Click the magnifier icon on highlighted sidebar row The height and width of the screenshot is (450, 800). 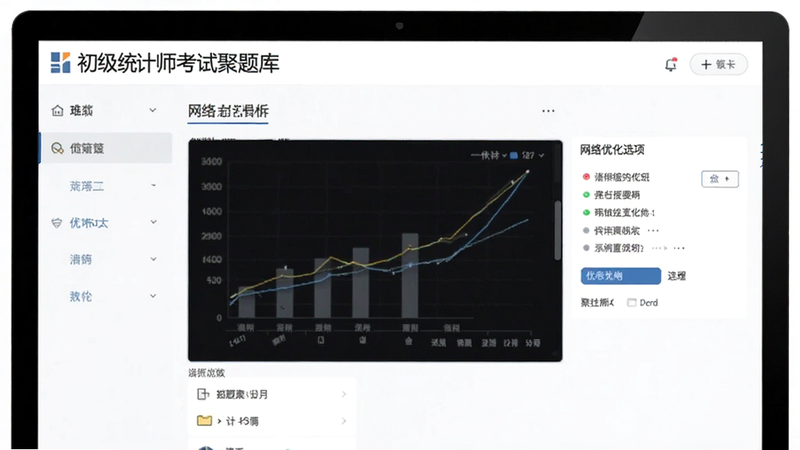(57, 148)
